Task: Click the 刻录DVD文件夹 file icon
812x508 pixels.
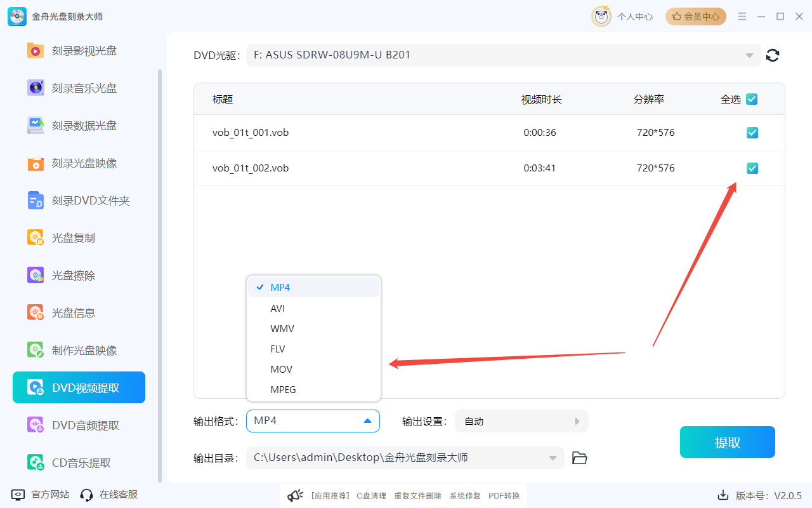Action: 36,201
